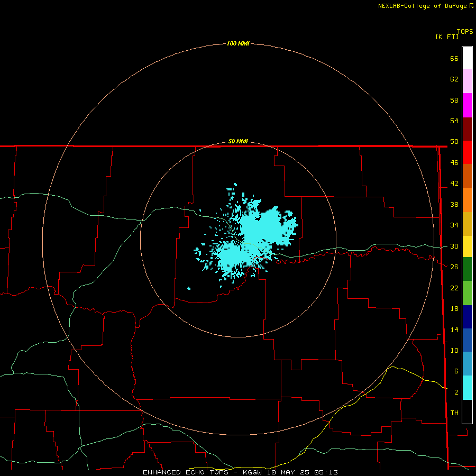Select the dark orange legend swatch
This screenshot has width=476, height=476.
click(467, 176)
